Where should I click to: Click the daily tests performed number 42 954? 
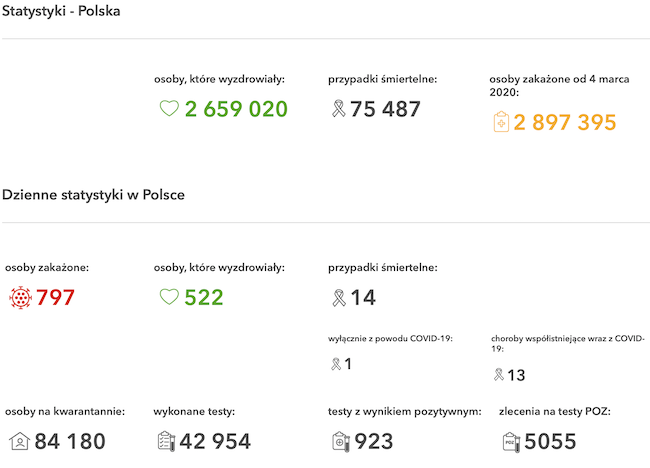[x=217, y=441]
